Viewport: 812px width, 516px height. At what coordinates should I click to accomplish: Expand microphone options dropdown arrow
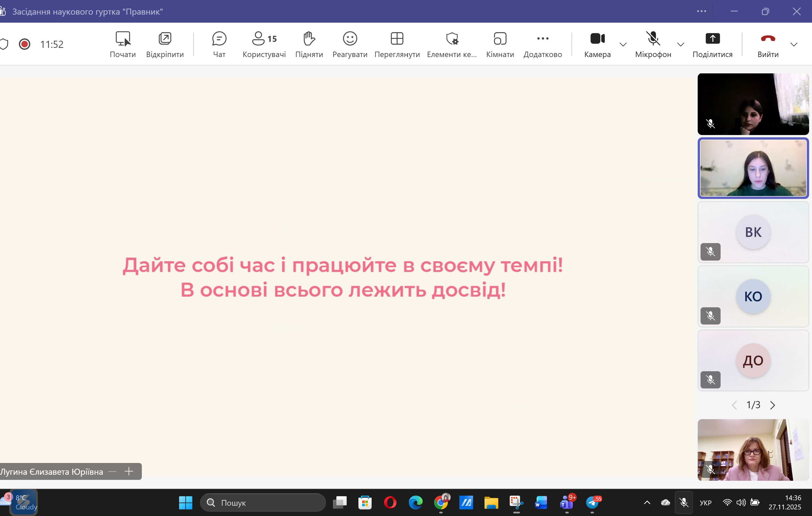(x=680, y=44)
